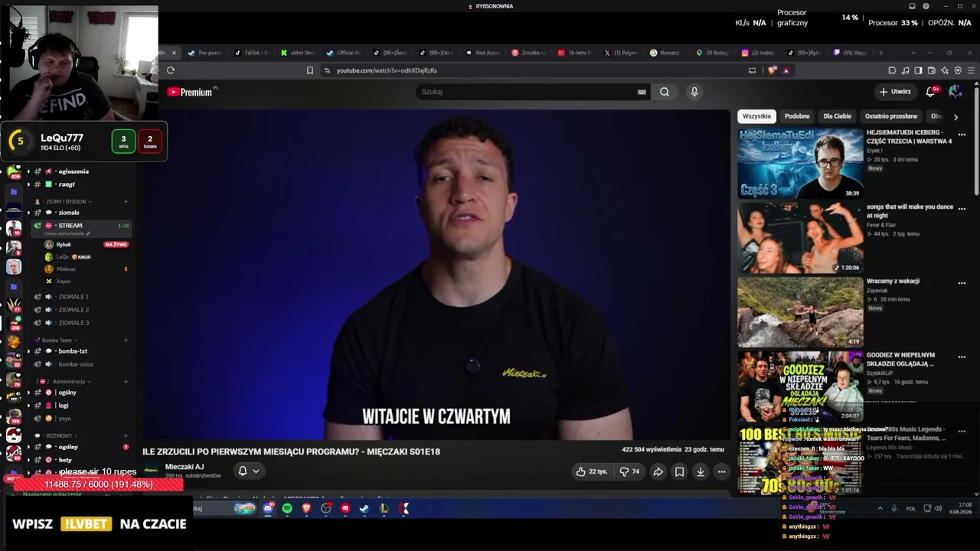This screenshot has width=980, height=551.
Task: Open Brave browser from the taskbar
Action: pos(307,508)
